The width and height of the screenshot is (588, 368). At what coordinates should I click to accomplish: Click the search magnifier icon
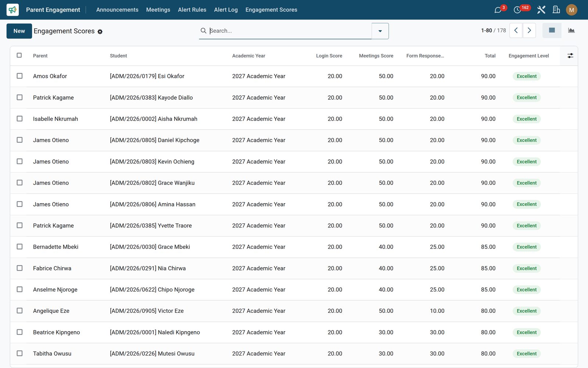click(203, 31)
